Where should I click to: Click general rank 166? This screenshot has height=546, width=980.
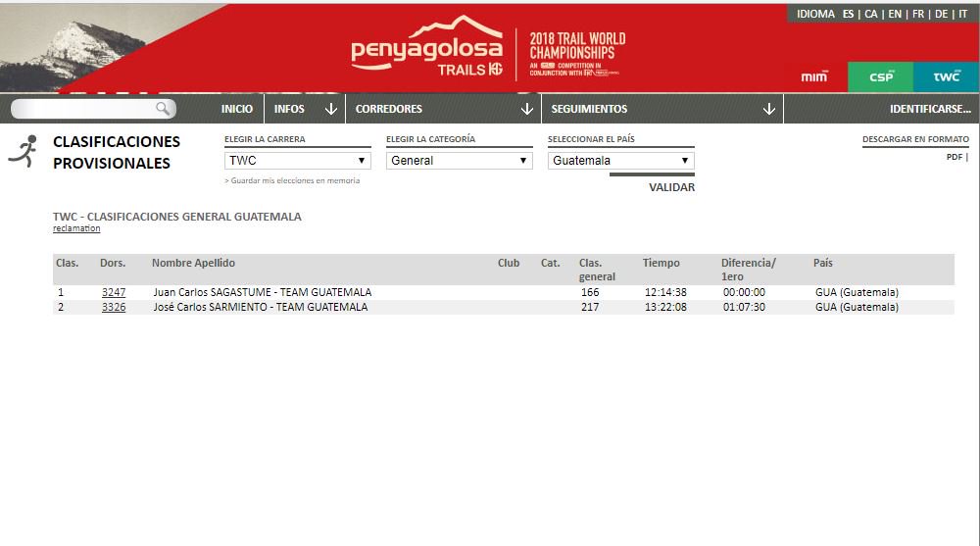(x=590, y=292)
